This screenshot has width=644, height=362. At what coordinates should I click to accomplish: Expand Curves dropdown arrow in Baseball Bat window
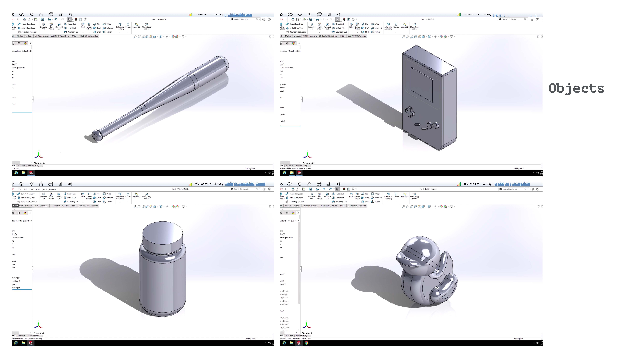coord(128,32)
